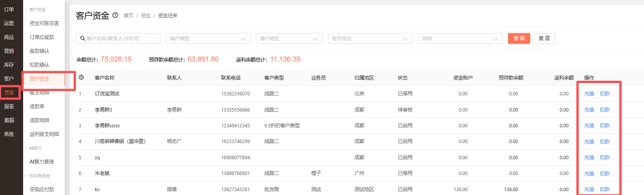Open 扣款确认 submenu item
644x195 pixels.
click(39, 65)
